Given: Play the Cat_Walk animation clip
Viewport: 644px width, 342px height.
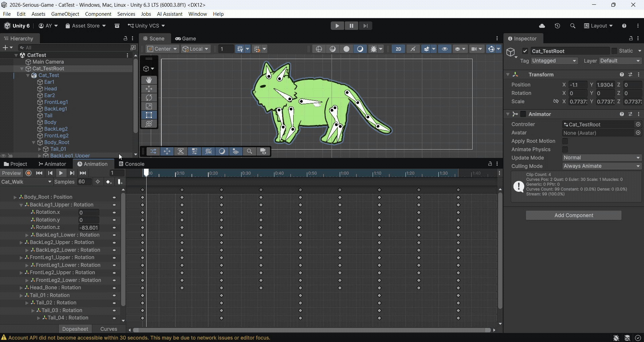Looking at the screenshot, I should (61, 173).
